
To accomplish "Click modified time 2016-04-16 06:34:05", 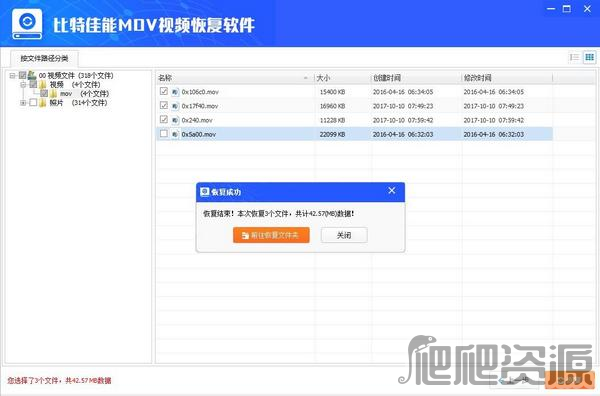I will pyautogui.click(x=494, y=92).
